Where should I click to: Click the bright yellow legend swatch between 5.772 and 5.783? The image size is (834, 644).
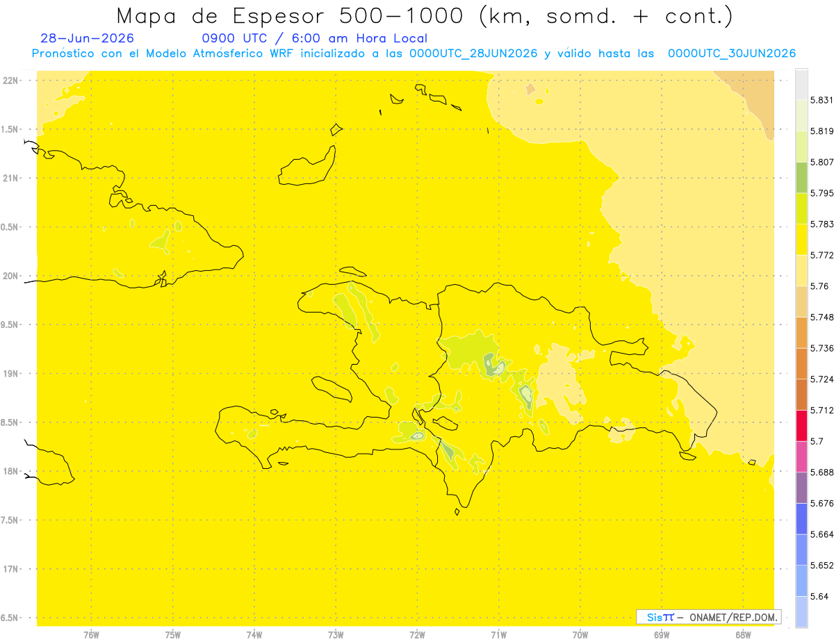pos(801,239)
